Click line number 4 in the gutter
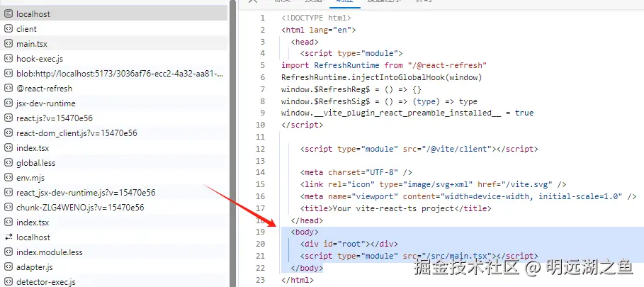The width and height of the screenshot is (644, 287). 263,53
